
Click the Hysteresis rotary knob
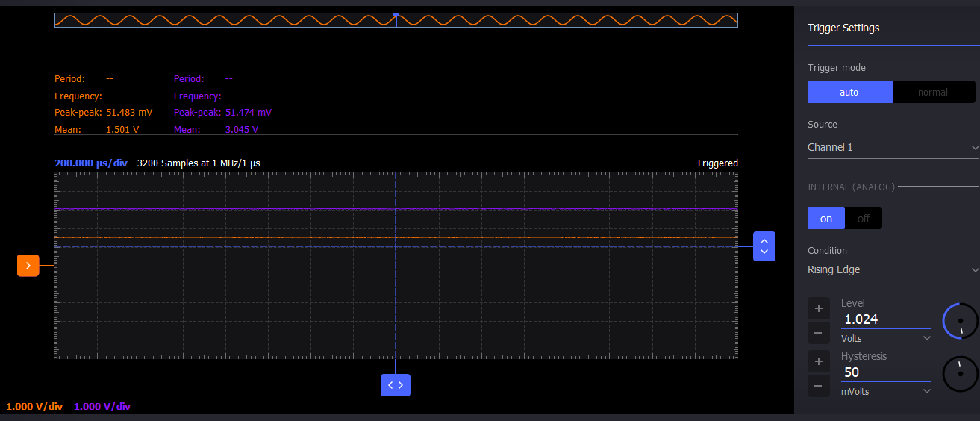coord(960,374)
